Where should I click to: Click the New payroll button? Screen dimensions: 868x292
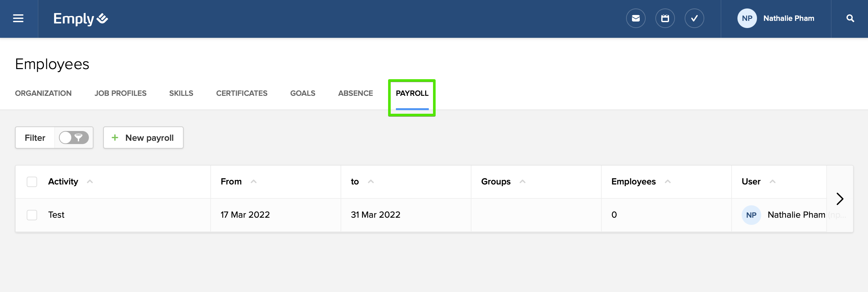coord(143,138)
